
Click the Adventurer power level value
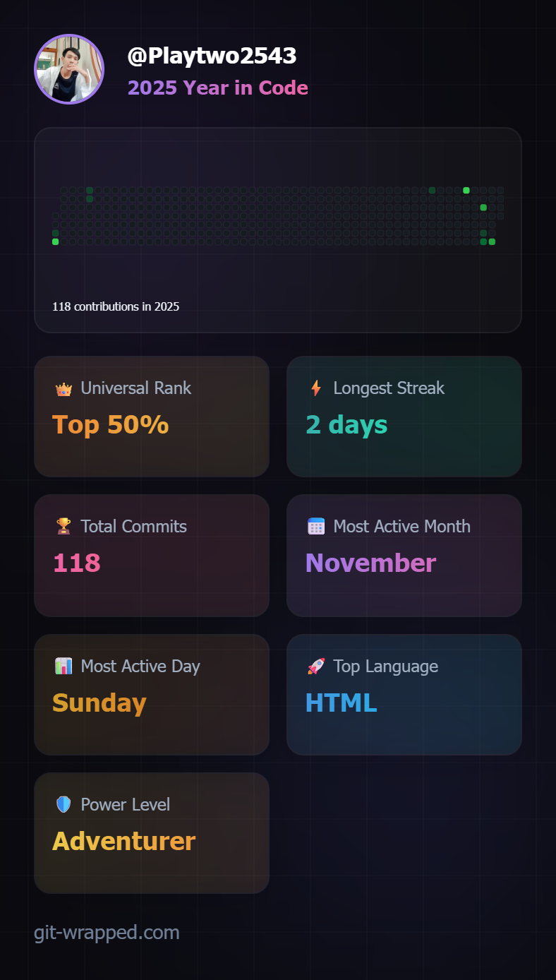pyautogui.click(x=123, y=841)
